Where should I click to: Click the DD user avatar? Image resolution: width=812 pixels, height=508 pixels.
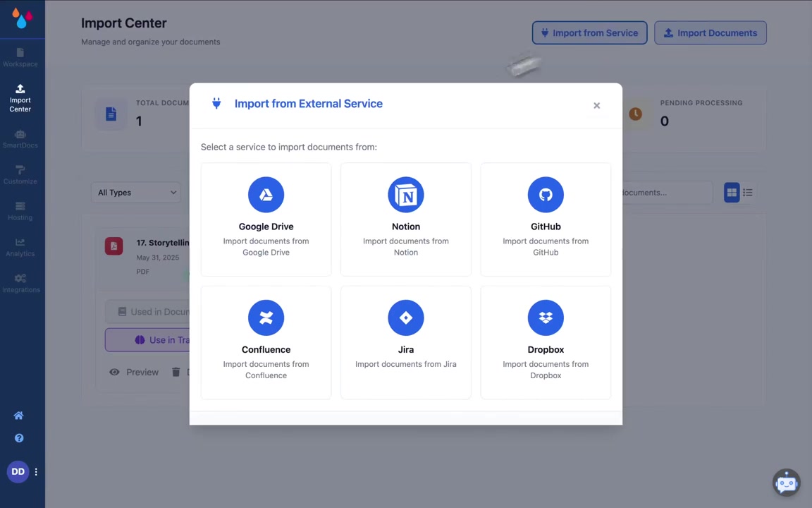point(18,472)
